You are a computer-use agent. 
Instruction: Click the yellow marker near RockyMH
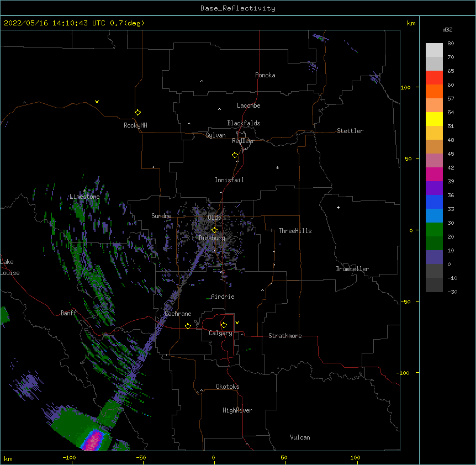[137, 113]
